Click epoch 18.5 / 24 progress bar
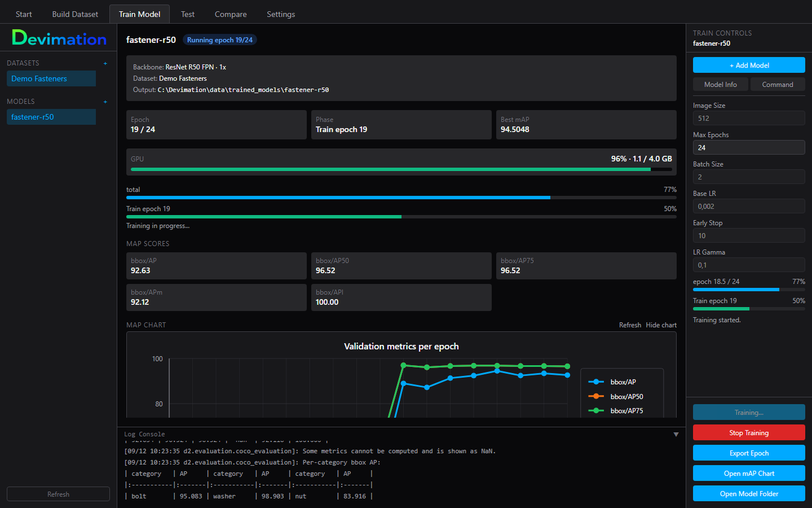The height and width of the screenshot is (508, 812). (x=749, y=290)
